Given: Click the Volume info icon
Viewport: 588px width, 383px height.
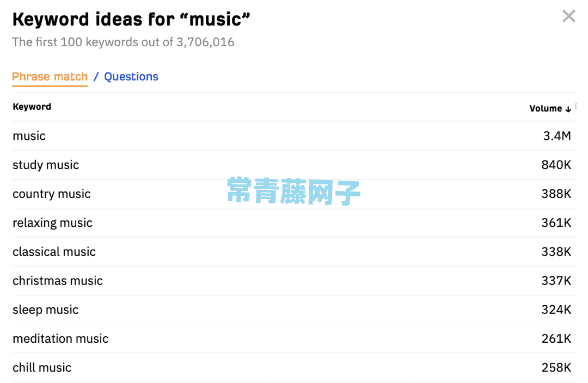Looking at the screenshot, I should click(575, 106).
